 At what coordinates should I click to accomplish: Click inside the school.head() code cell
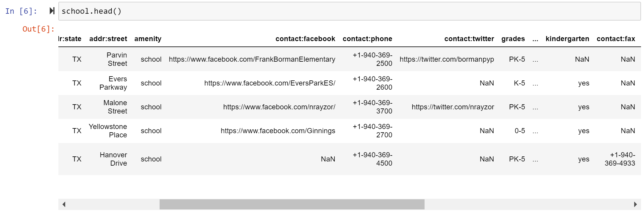pyautogui.click(x=350, y=11)
